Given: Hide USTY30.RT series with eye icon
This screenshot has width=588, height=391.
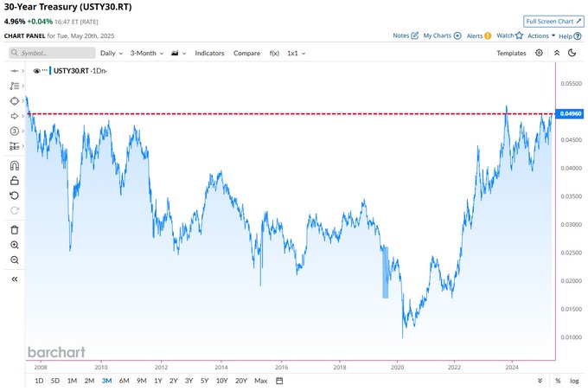Looking at the screenshot, I should pyautogui.click(x=36, y=71).
